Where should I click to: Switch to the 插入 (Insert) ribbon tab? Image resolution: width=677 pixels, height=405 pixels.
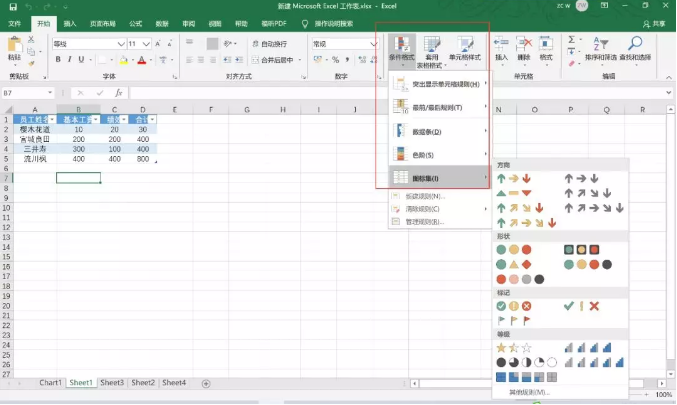(70, 24)
